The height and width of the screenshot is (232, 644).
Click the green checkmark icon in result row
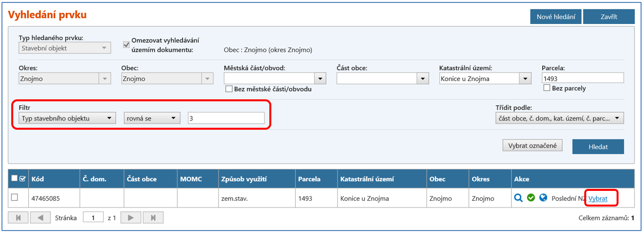click(x=530, y=198)
